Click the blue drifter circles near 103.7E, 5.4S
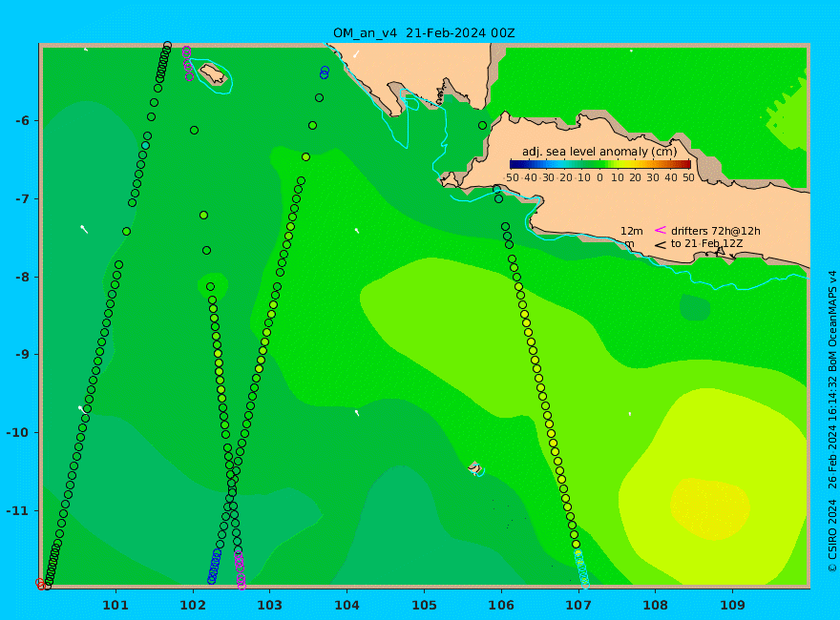 (325, 72)
